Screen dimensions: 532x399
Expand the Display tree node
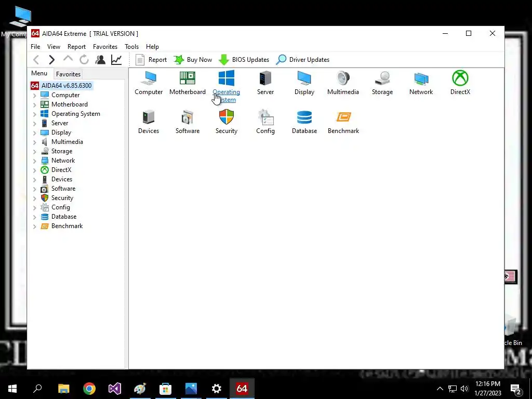click(x=35, y=133)
